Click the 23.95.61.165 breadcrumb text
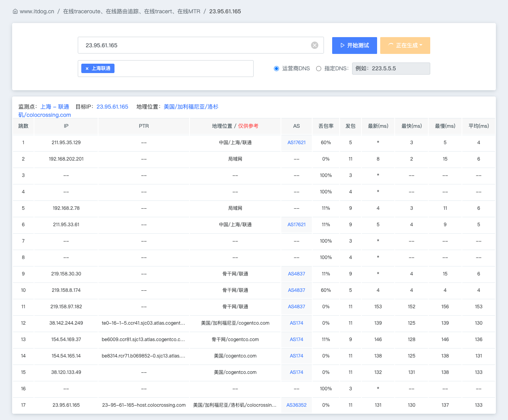Viewport: 508px width, 420px height. 225,11
